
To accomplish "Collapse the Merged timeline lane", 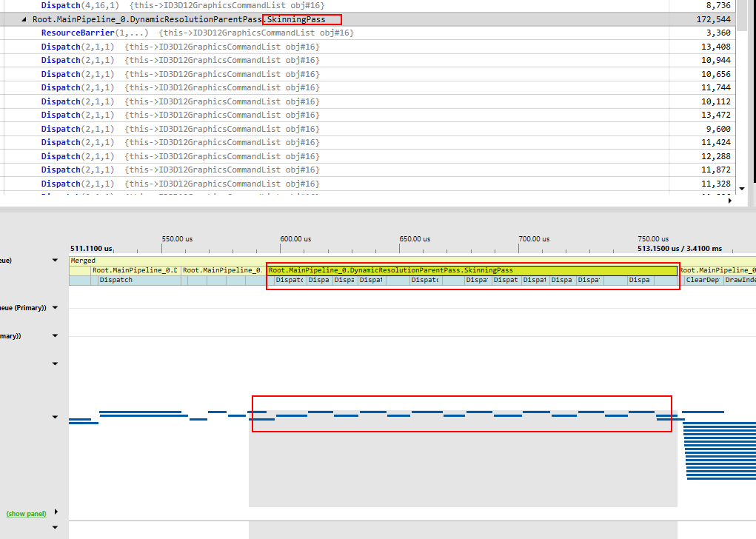I will point(54,259).
